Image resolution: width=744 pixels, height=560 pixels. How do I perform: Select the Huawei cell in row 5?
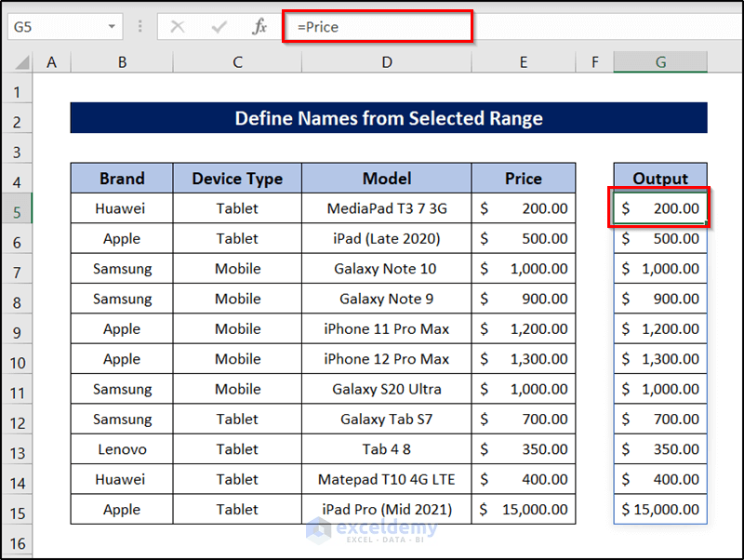point(122,208)
